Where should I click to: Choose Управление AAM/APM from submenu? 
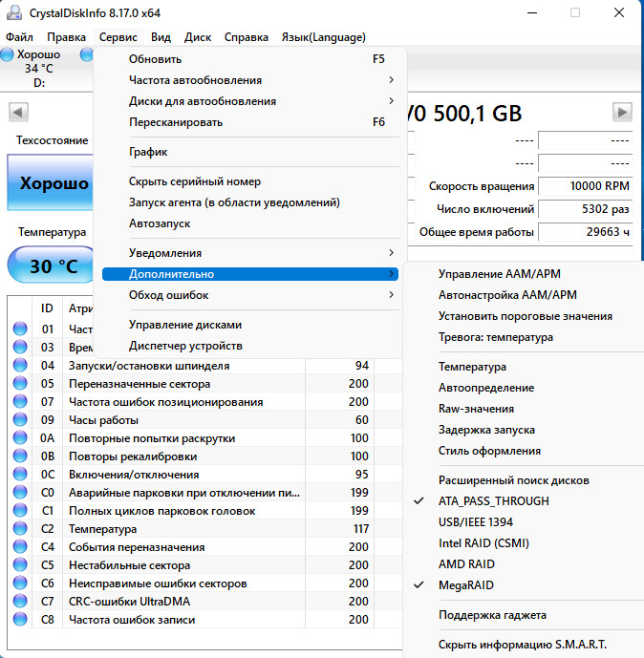(500, 273)
